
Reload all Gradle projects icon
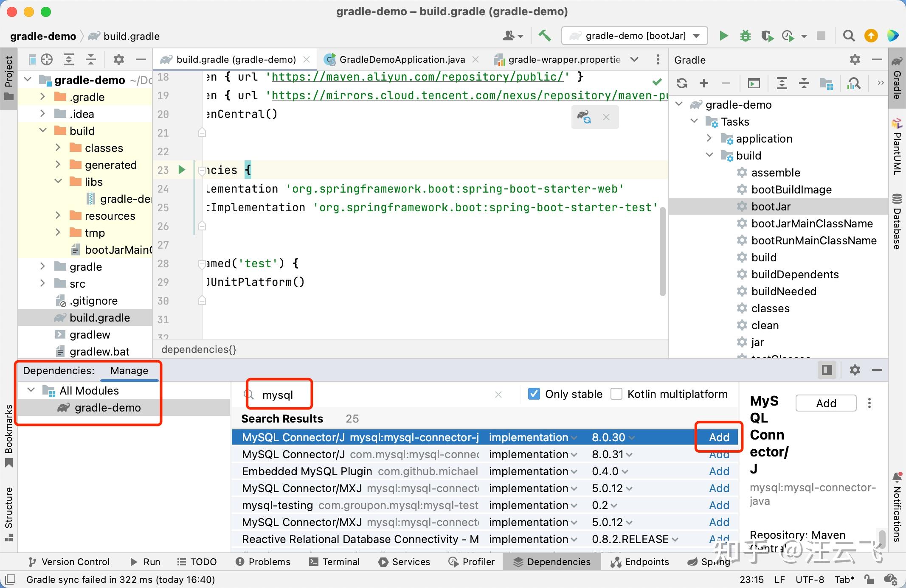click(x=682, y=83)
